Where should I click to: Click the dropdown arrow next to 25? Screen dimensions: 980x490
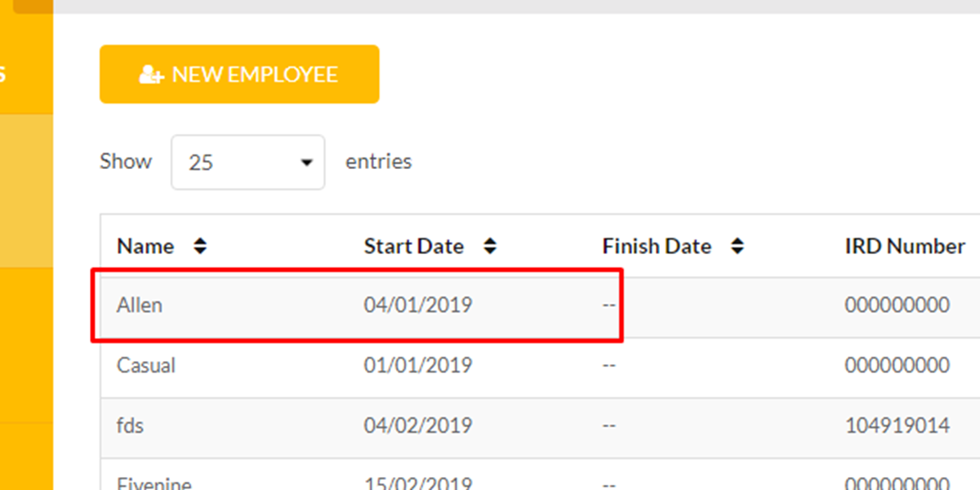(x=307, y=163)
